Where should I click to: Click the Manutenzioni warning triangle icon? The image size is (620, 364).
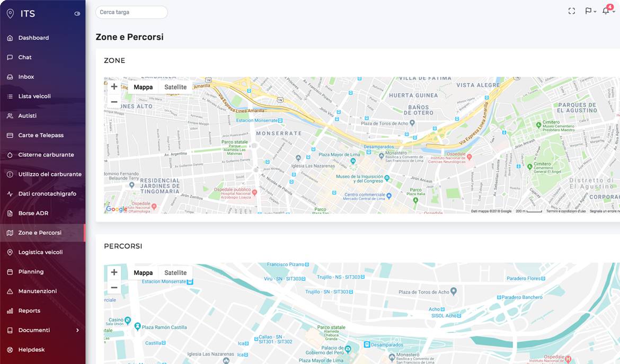[10, 291]
